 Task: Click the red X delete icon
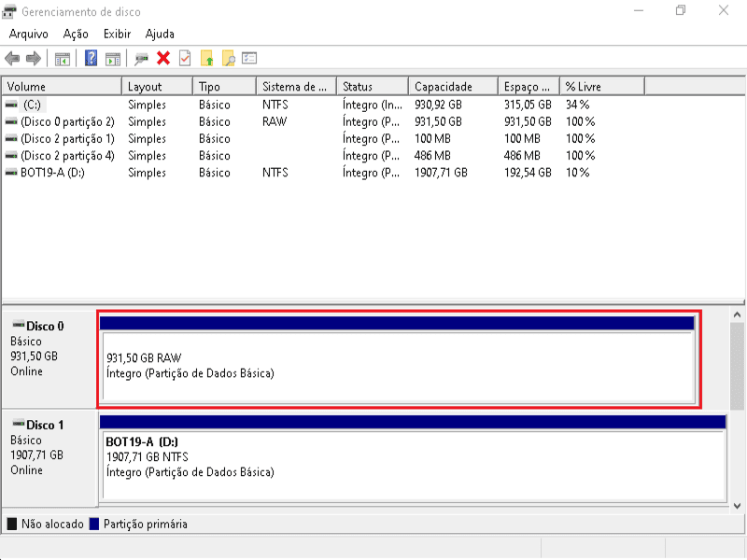pyautogui.click(x=163, y=57)
